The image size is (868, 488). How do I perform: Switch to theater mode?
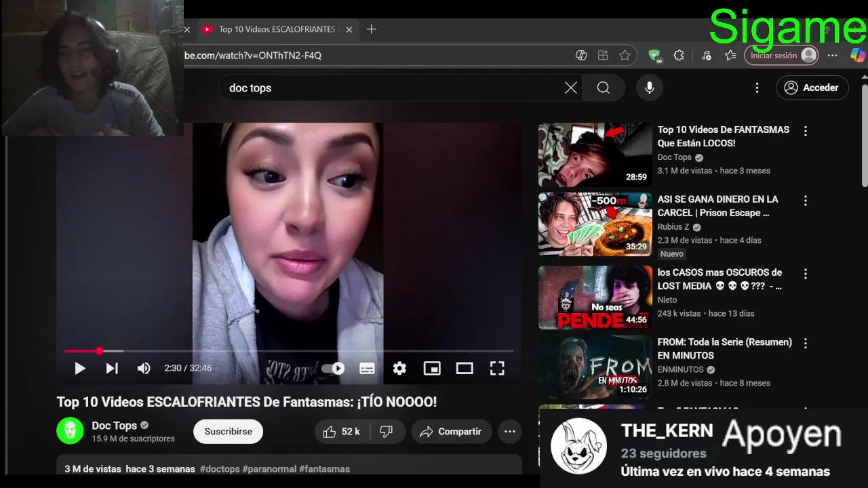click(x=465, y=368)
